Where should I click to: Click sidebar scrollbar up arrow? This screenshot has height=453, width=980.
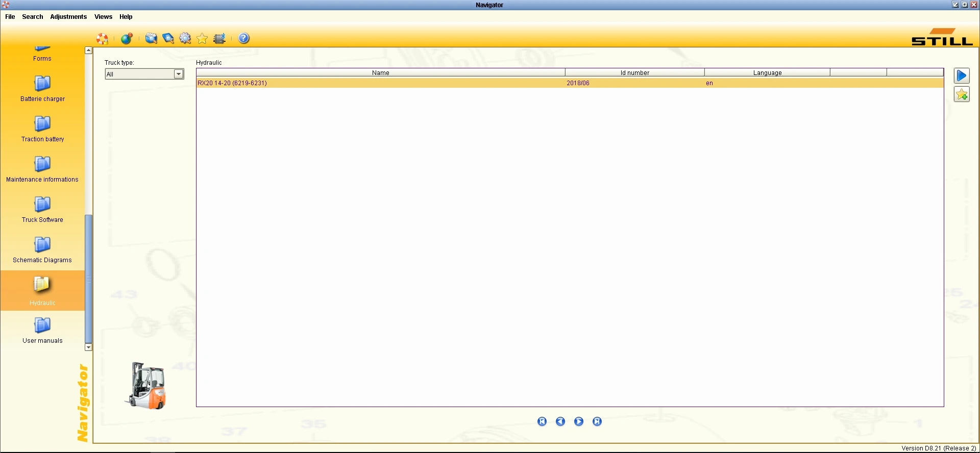88,51
